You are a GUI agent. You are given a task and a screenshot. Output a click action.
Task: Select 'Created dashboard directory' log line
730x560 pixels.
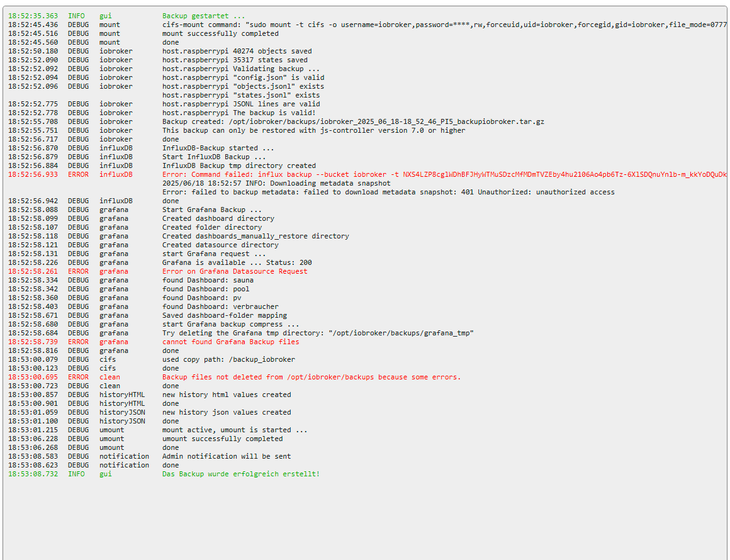click(x=218, y=219)
